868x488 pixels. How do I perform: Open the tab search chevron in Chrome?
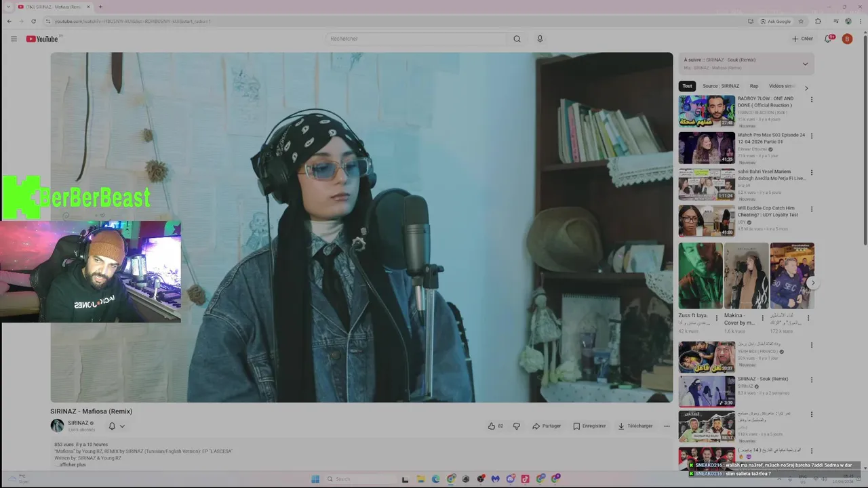tap(7, 7)
